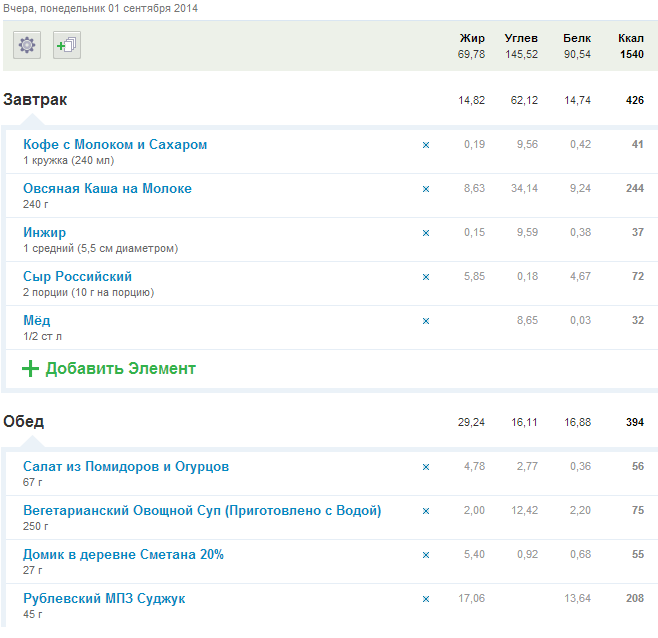Delete the Овсяная Каша на Молоке row
The width and height of the screenshot is (658, 638).
[425, 189]
